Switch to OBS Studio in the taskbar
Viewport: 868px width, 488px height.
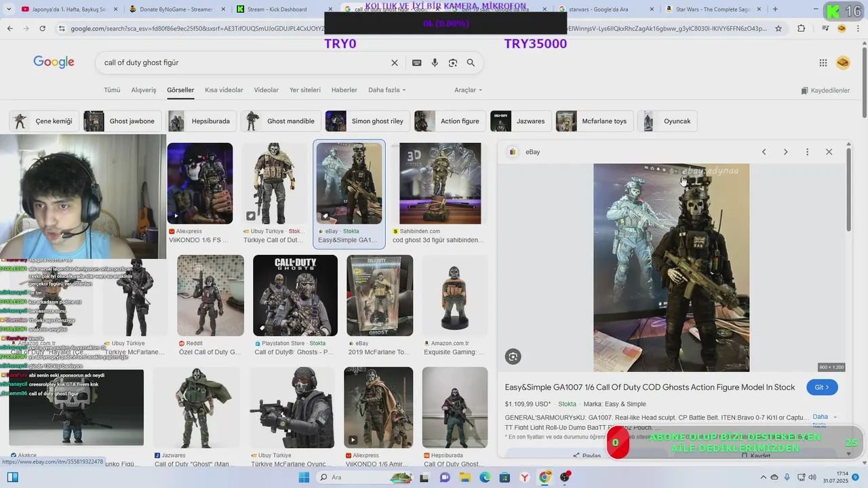[565, 477]
